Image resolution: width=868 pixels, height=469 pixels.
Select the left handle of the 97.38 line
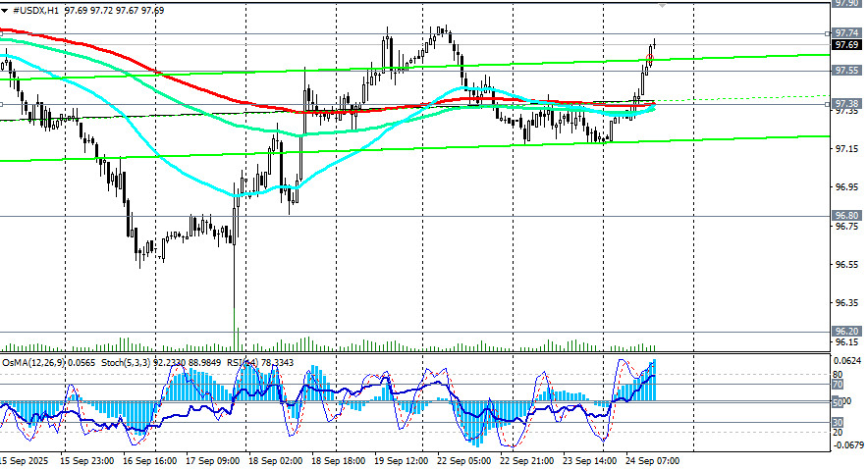pos(2,104)
